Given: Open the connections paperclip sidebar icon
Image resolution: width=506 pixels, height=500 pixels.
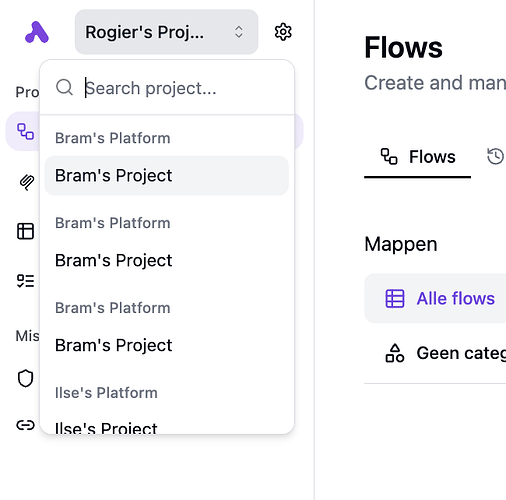Looking at the screenshot, I should tap(26, 182).
